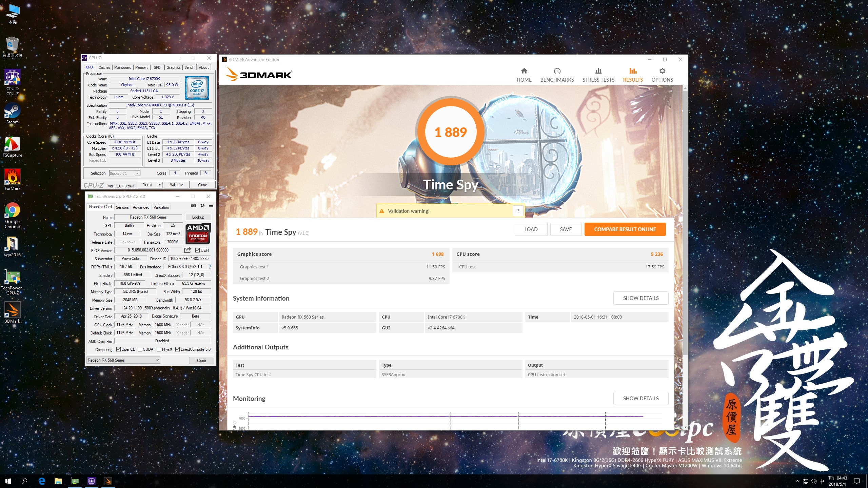Switch to CPU-Z Memory tab

pyautogui.click(x=141, y=67)
